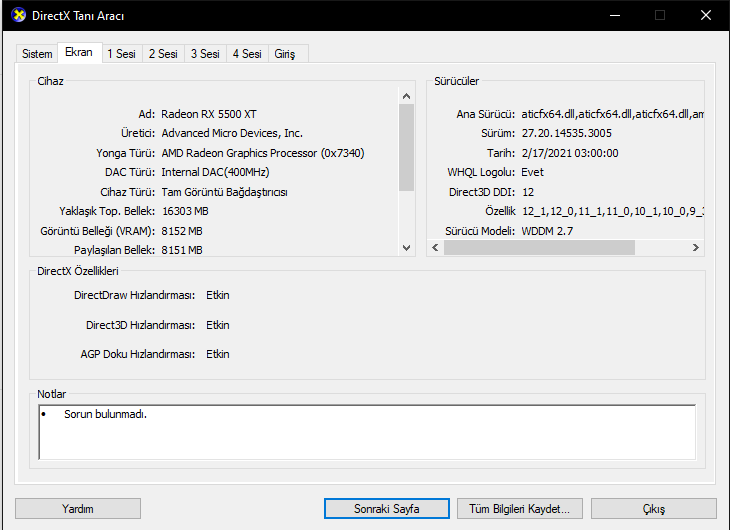The image size is (730, 530).
Task: Open the 1 Sesi tab
Action: pos(122,54)
